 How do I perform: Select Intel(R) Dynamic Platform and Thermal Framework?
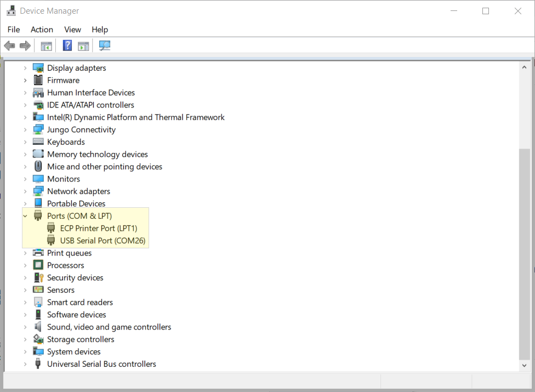click(x=136, y=117)
